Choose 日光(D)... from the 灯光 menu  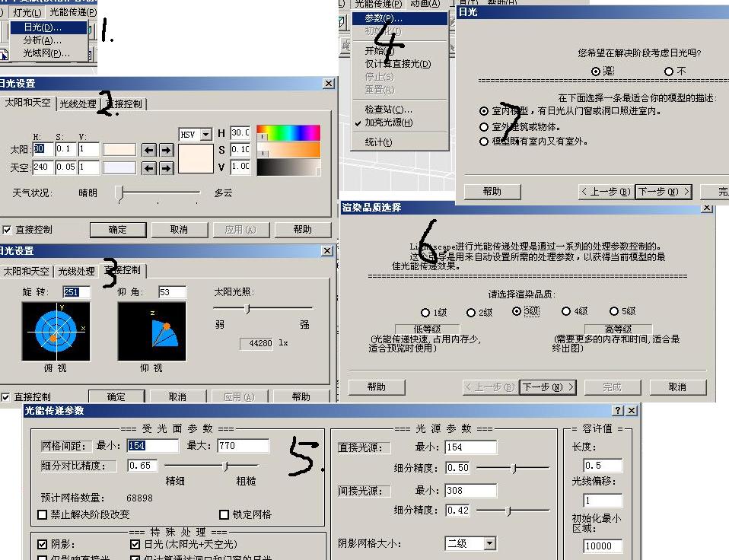(x=49, y=27)
